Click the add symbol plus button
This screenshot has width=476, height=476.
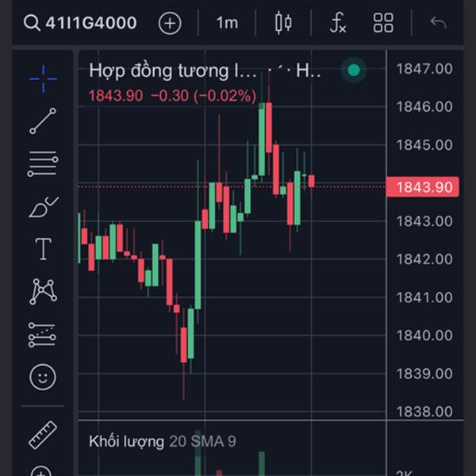pyautogui.click(x=170, y=23)
